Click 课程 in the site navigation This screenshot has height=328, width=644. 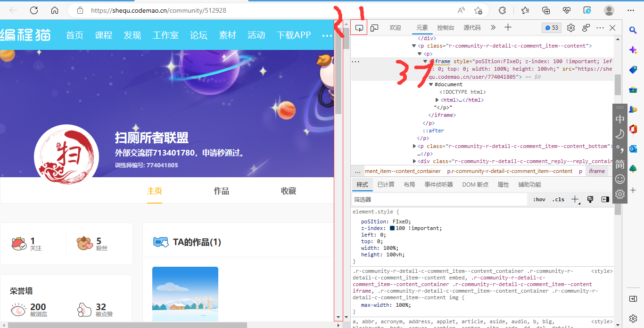click(103, 35)
